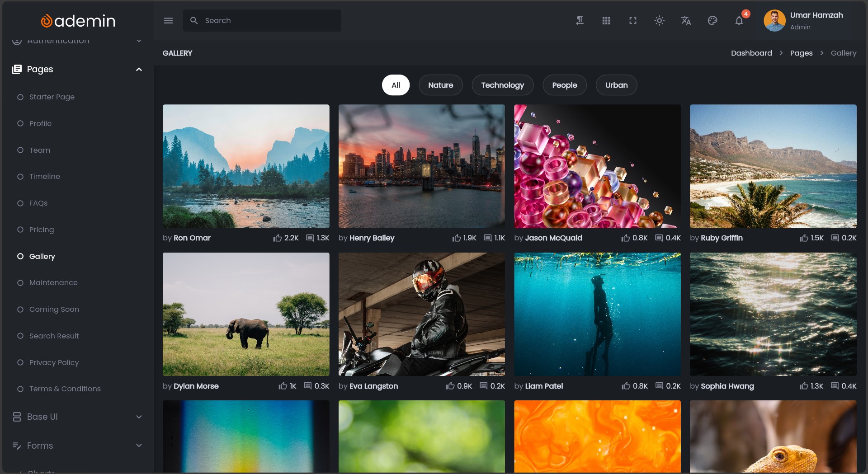Screen dimensions: 868x474
Task: Enter fullscreen mode via header icon
Action: pyautogui.click(x=633, y=21)
